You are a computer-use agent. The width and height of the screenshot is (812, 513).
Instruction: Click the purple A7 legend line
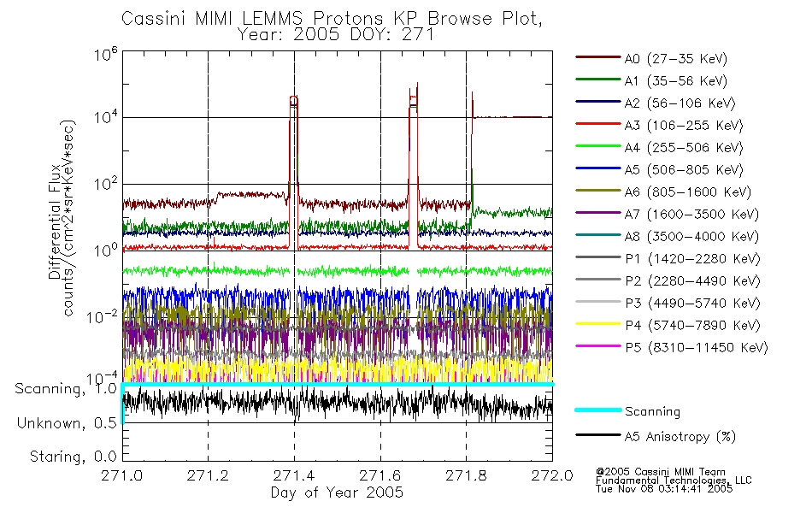[597, 212]
